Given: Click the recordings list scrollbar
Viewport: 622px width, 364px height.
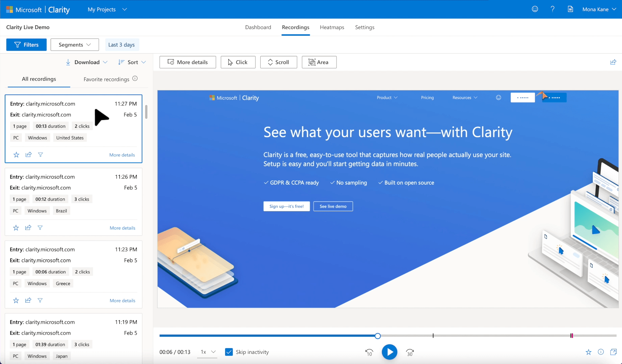Looking at the screenshot, I should click(x=146, y=112).
